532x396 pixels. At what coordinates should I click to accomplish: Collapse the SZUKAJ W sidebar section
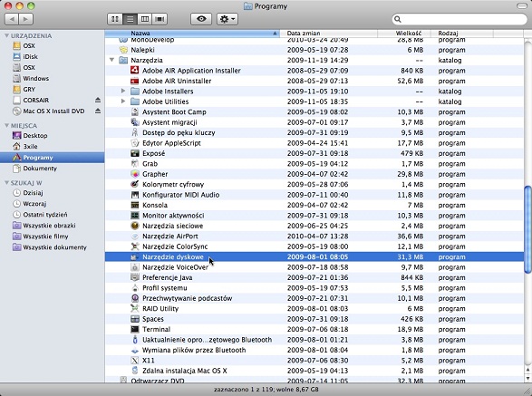[6, 183]
